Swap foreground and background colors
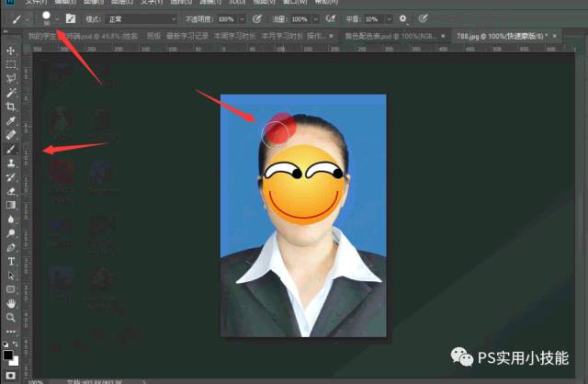588x384 pixels. click(x=15, y=344)
